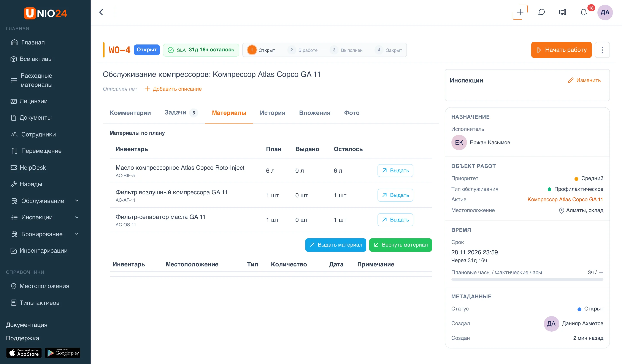Open announcements megaphone icon

point(563,12)
